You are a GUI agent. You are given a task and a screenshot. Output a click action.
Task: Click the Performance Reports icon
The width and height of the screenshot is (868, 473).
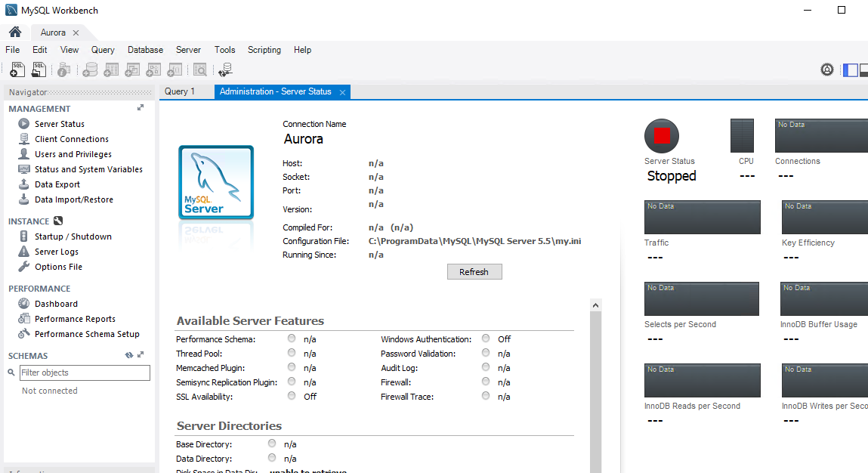24,318
